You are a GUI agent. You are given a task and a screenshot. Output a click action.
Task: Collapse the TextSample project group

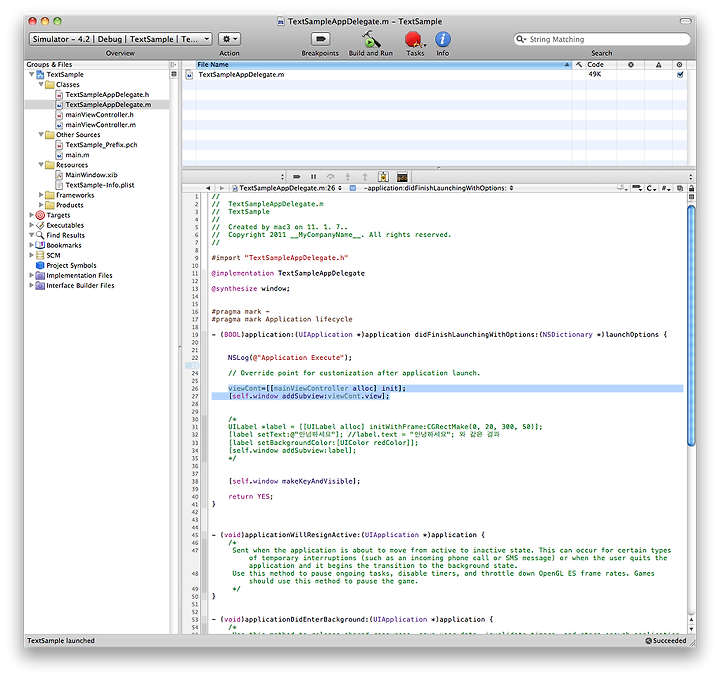31,74
